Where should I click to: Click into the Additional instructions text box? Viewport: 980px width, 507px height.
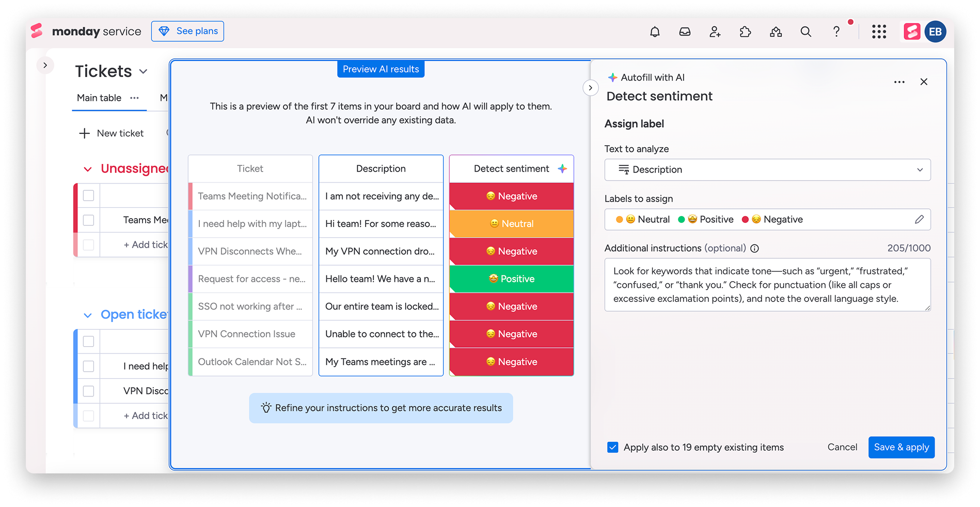point(767,285)
